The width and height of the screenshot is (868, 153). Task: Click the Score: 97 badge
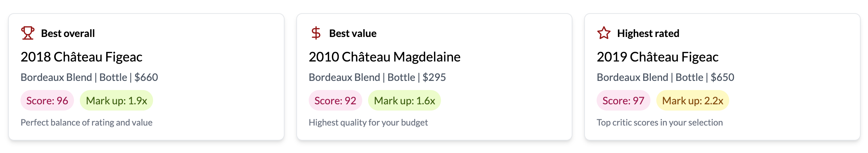click(x=623, y=101)
